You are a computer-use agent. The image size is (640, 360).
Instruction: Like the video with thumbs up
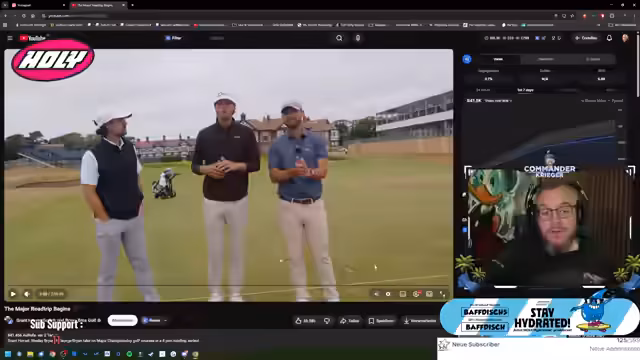(x=305, y=321)
